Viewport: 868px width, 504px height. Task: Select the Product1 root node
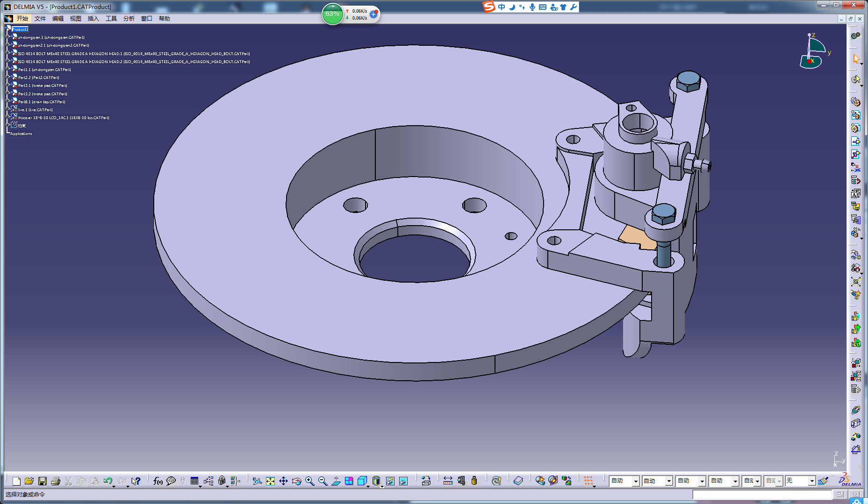(20, 29)
